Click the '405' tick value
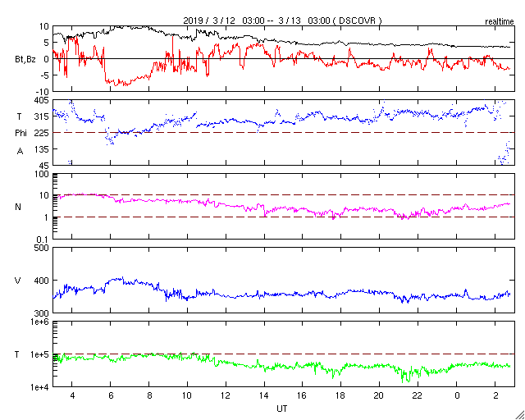This screenshot has width=525, height=420. point(42,100)
